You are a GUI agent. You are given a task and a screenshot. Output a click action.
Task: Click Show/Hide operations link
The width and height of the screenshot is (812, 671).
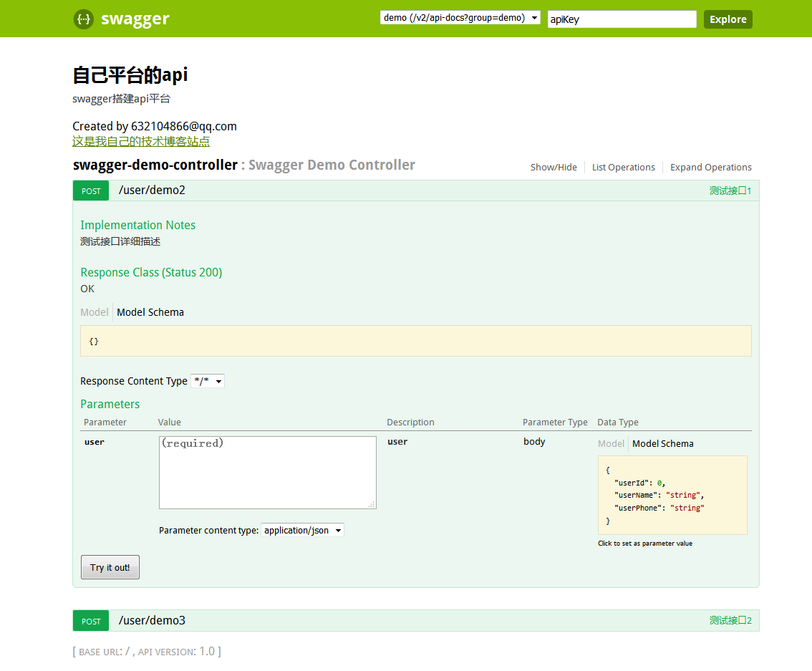[x=553, y=168]
